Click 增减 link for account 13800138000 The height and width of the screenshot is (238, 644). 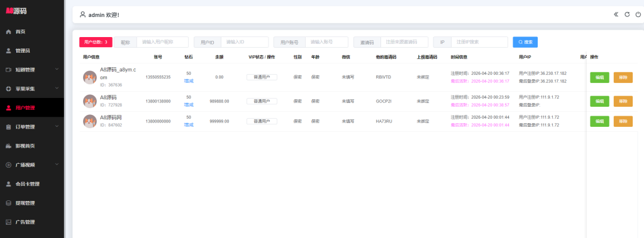tap(189, 105)
